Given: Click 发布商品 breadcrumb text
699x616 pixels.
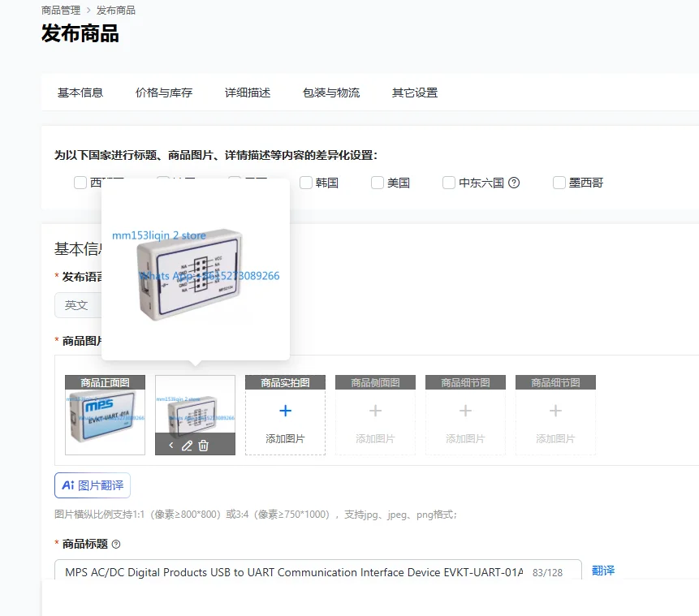Looking at the screenshot, I should [x=116, y=11].
